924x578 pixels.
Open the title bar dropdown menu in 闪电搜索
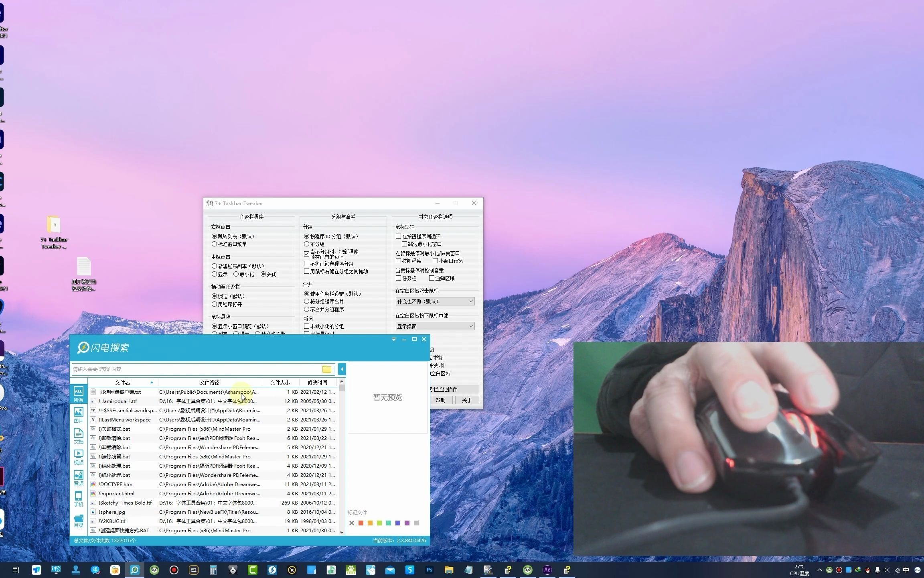(x=393, y=339)
